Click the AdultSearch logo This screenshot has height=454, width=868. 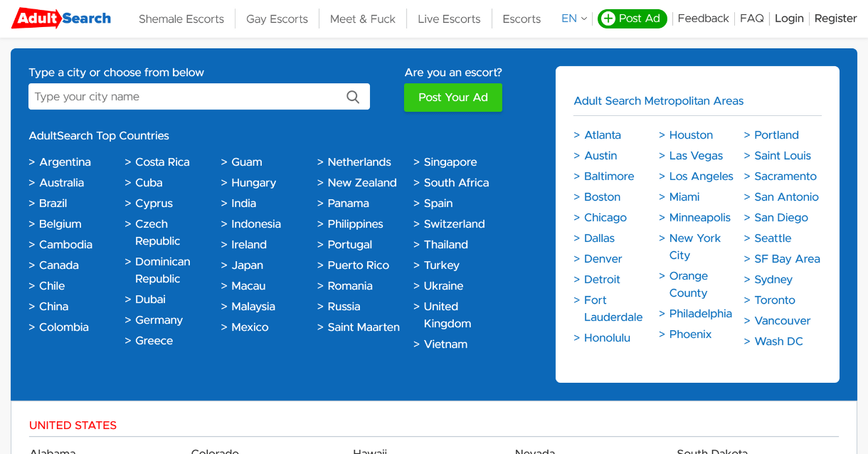(x=62, y=19)
